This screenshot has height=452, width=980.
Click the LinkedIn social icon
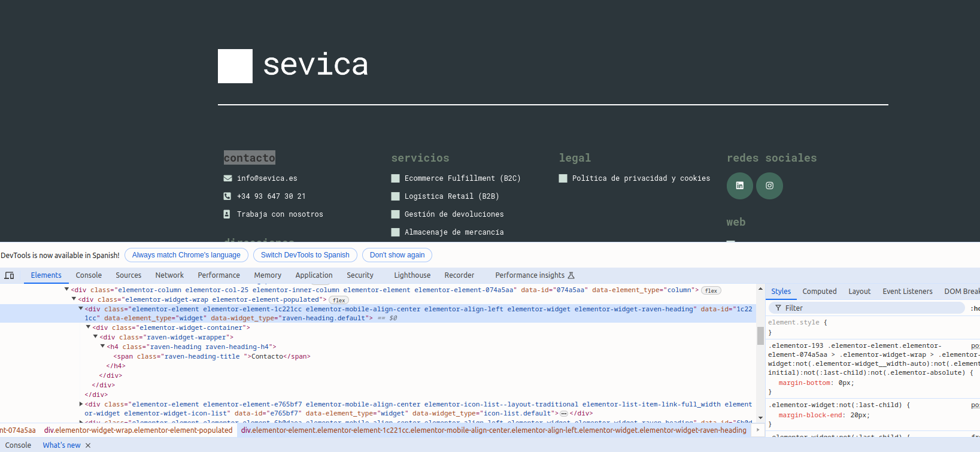(x=739, y=186)
